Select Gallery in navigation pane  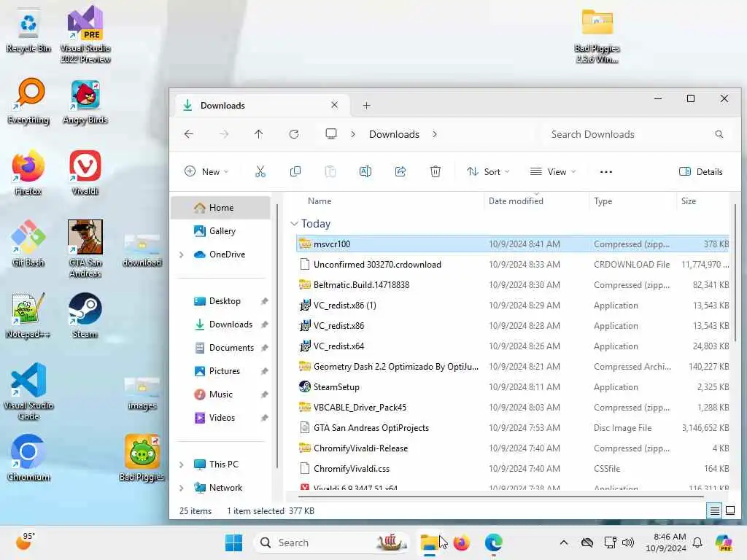(x=220, y=231)
